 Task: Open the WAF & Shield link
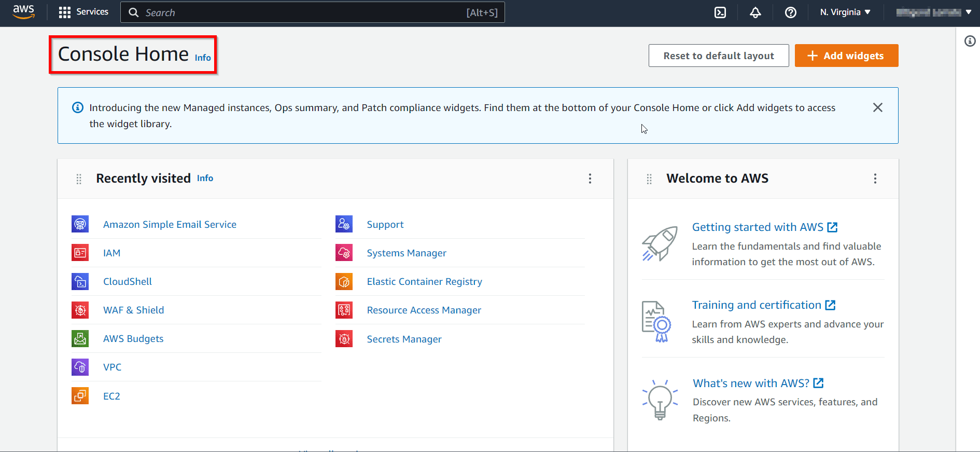(x=134, y=310)
